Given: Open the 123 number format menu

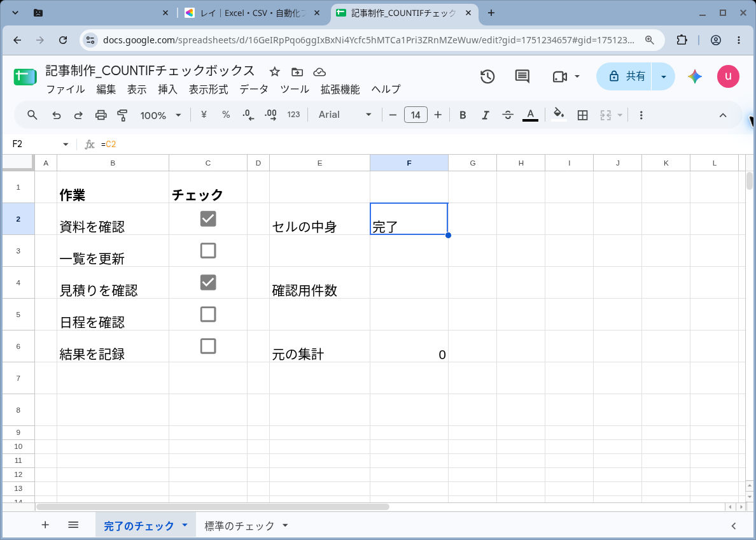Looking at the screenshot, I should (293, 115).
